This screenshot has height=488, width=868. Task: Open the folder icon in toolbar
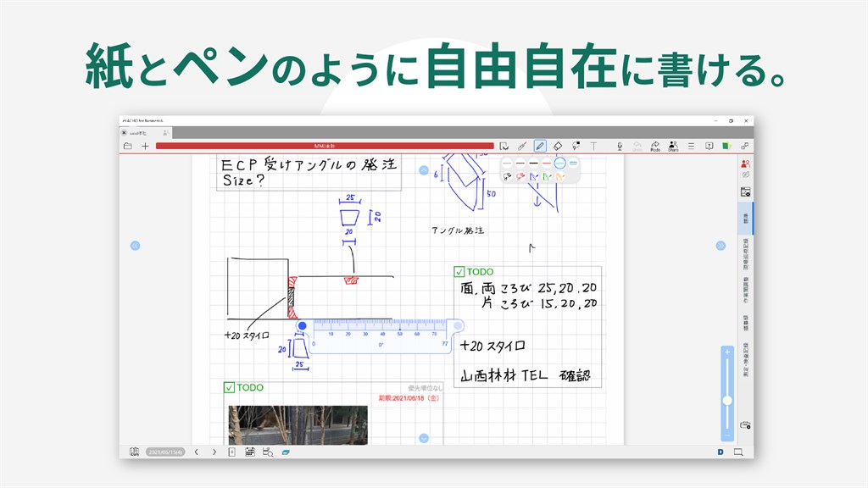click(x=128, y=146)
